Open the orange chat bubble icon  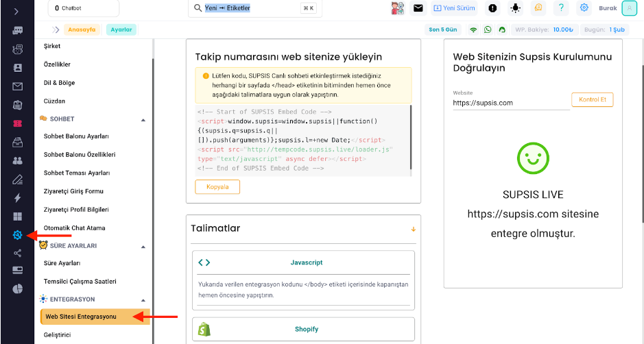538,8
